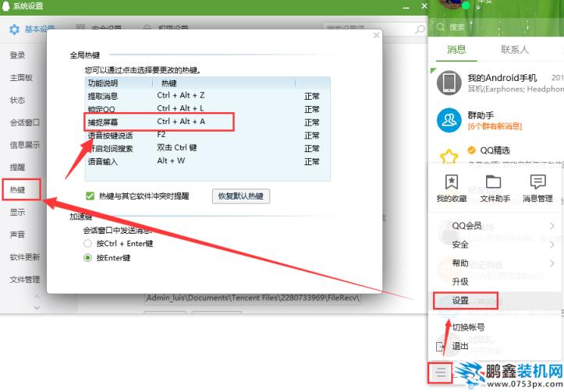Click the online status green dot

click(466, 5)
